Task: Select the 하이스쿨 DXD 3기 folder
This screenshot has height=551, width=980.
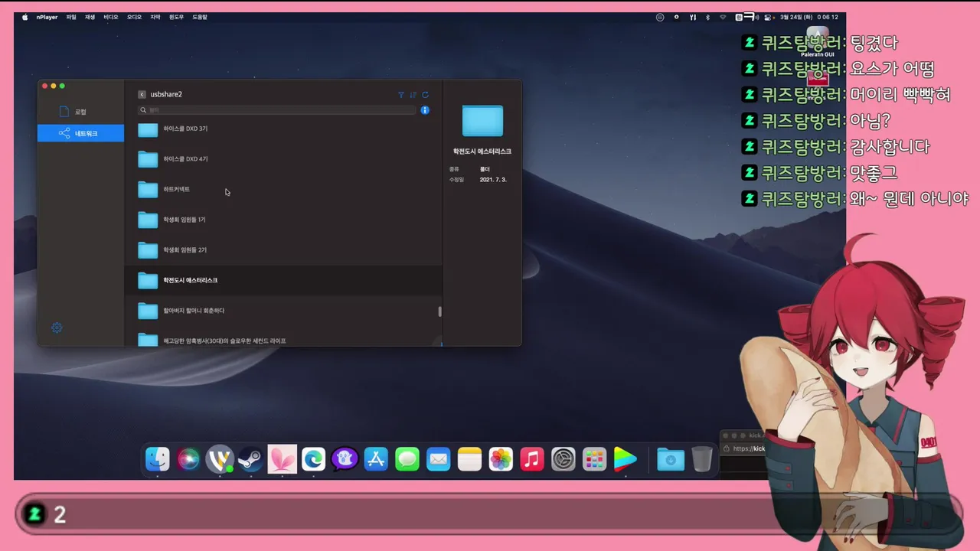Action: 283,129
